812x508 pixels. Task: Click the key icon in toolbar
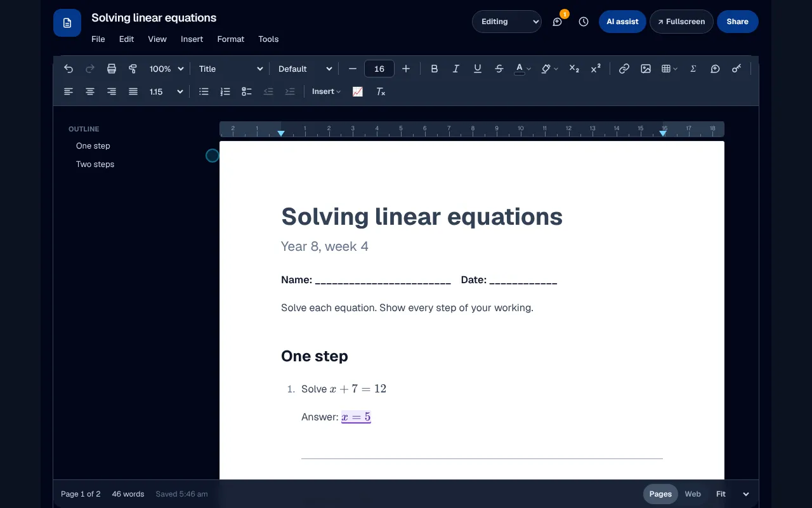(x=737, y=69)
